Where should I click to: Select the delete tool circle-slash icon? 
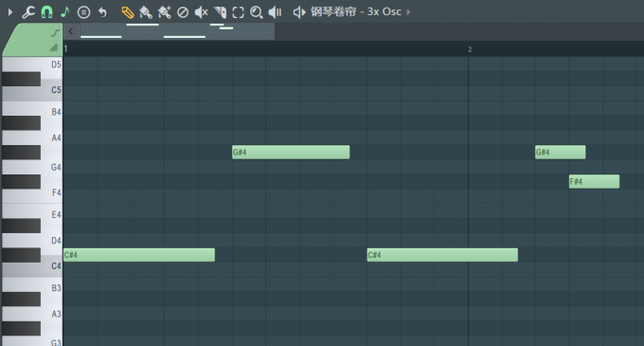coord(183,12)
